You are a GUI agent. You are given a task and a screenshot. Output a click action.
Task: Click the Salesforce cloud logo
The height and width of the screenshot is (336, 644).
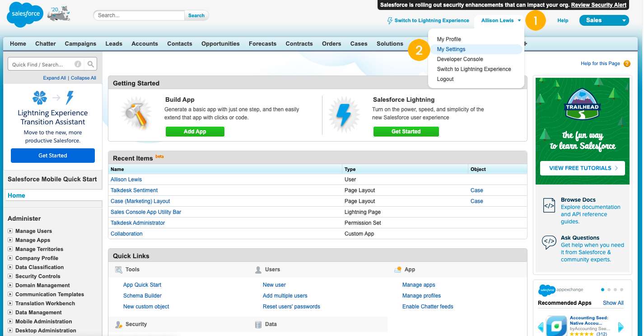click(x=25, y=14)
